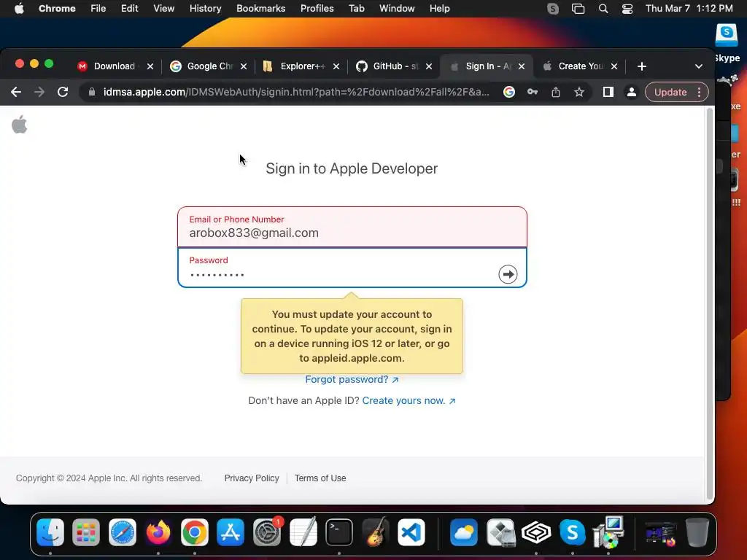Bookmark this page with the star
The image size is (747, 560).
578,92
